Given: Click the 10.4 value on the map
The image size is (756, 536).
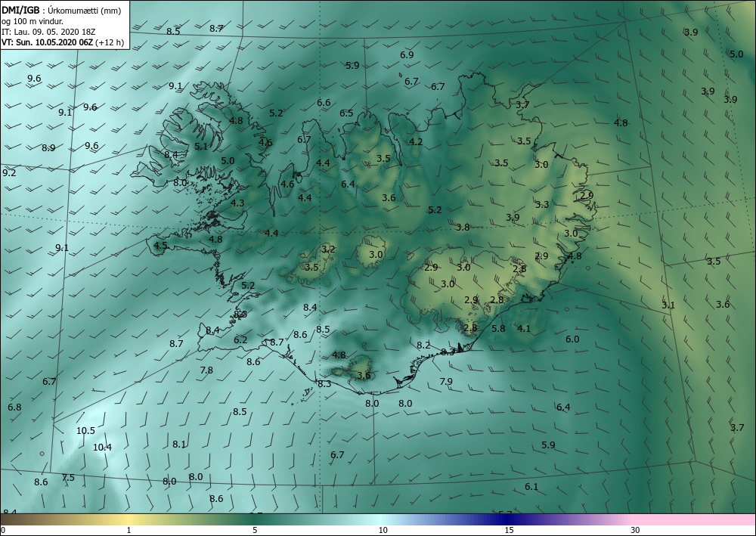Looking at the screenshot, I should pyautogui.click(x=102, y=448).
